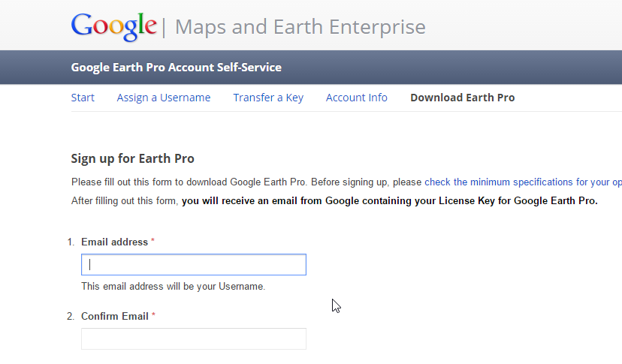Switch to the Assign a Username tab
622x364 pixels.
coord(164,98)
